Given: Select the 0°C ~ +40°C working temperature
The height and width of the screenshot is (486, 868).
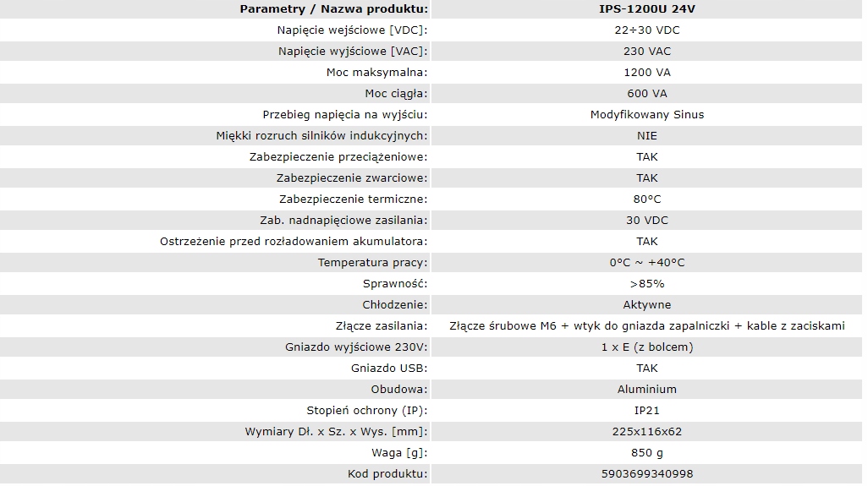Looking at the screenshot, I should [646, 263].
